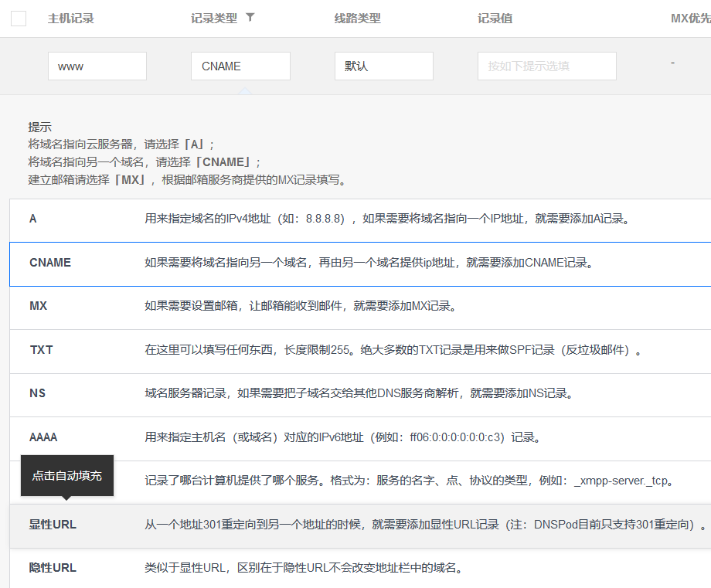
Task: Click the filter icon beside 记录类型
Action: [250, 18]
